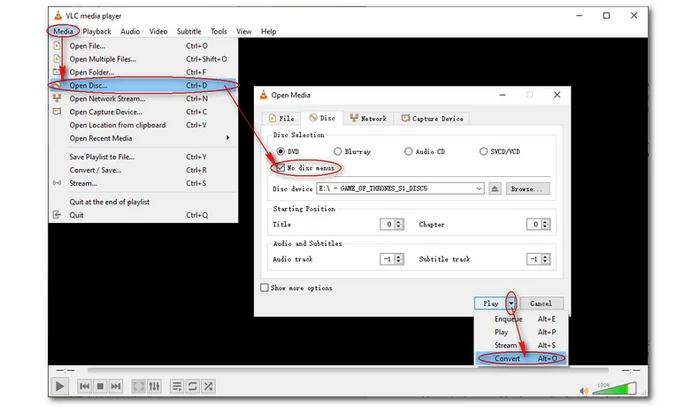Viewport: 700px width, 407px height.
Task: Open the Tools menu
Action: pyautogui.click(x=219, y=31)
